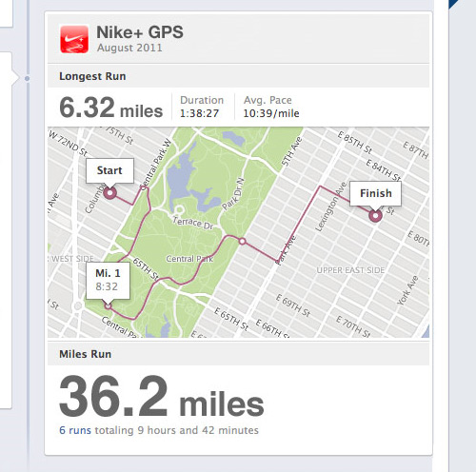This screenshot has height=472, width=476.
Task: Click the Start callout label
Action: [x=109, y=170]
